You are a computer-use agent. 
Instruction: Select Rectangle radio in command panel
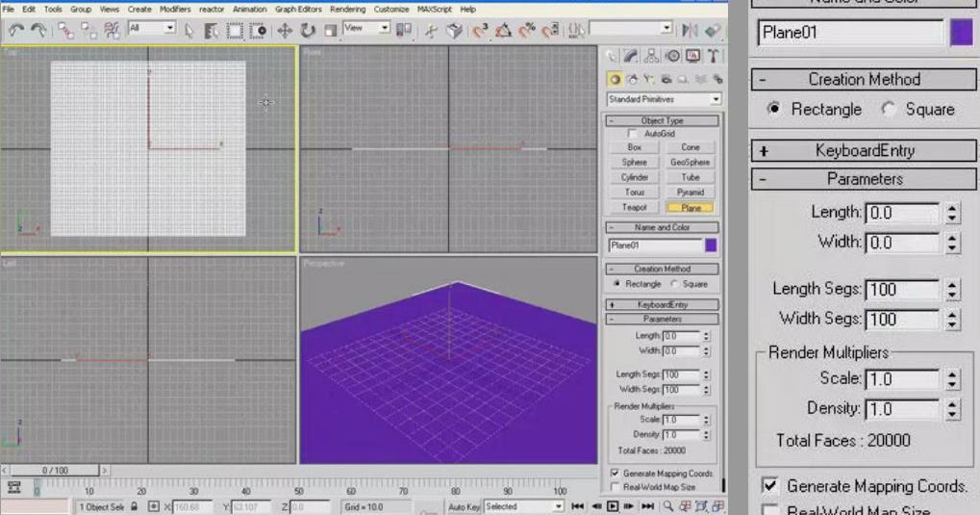coord(616,284)
